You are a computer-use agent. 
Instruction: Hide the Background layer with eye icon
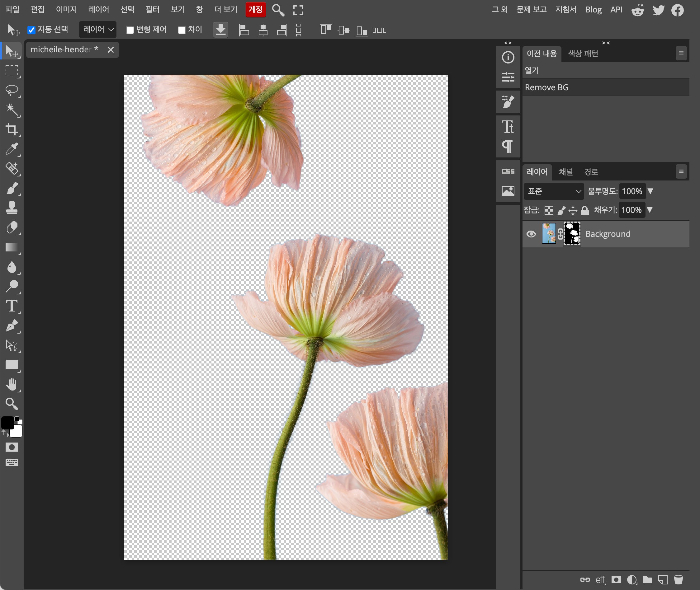[x=531, y=234]
